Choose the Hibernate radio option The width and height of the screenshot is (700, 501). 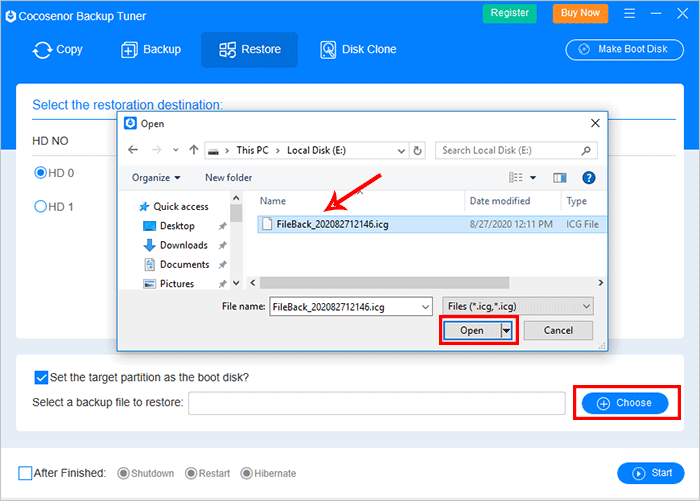(x=246, y=473)
